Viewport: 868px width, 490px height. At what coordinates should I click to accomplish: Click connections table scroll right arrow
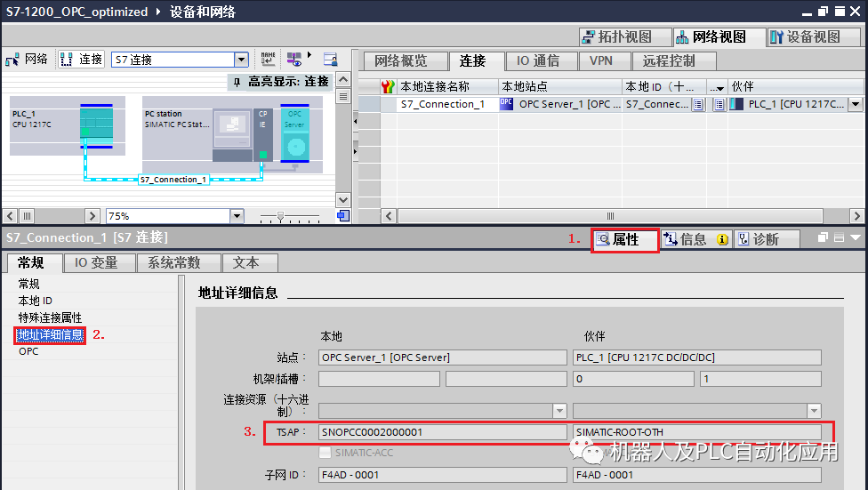pos(856,216)
